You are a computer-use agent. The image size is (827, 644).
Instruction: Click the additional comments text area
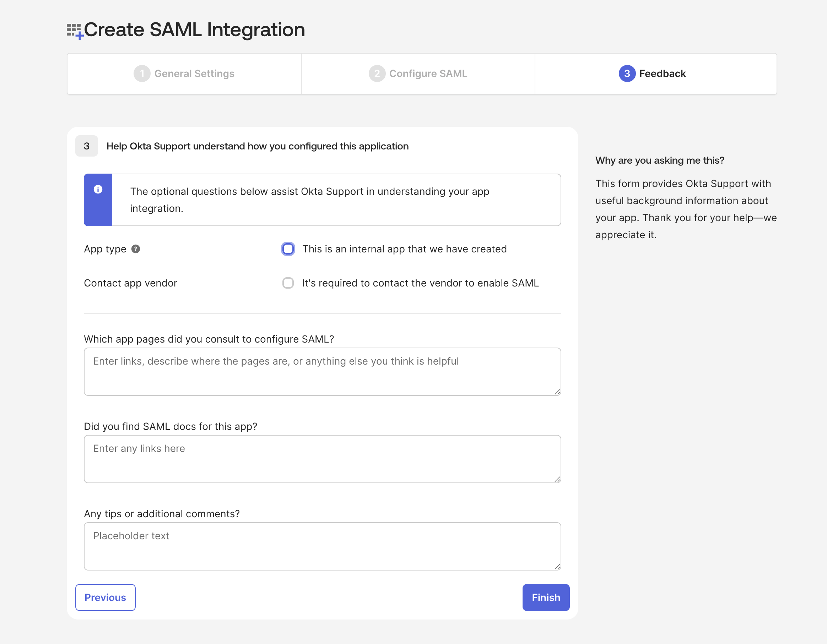coord(322,546)
